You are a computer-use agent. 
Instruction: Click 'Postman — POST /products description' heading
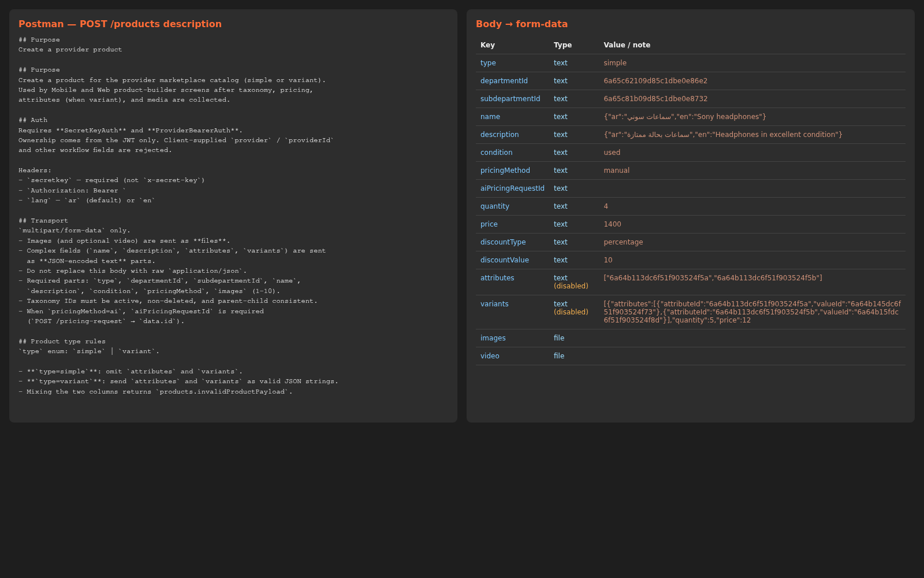tap(120, 24)
